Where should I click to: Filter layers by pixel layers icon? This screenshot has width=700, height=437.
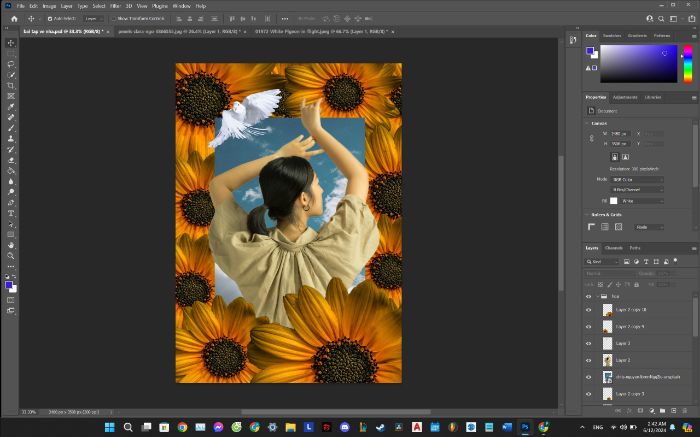626,262
